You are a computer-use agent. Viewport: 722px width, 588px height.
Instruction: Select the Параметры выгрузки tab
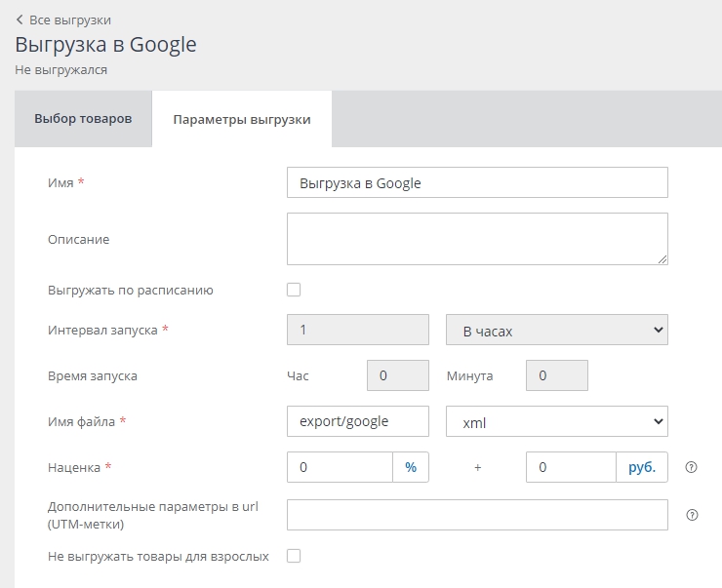coord(242,120)
